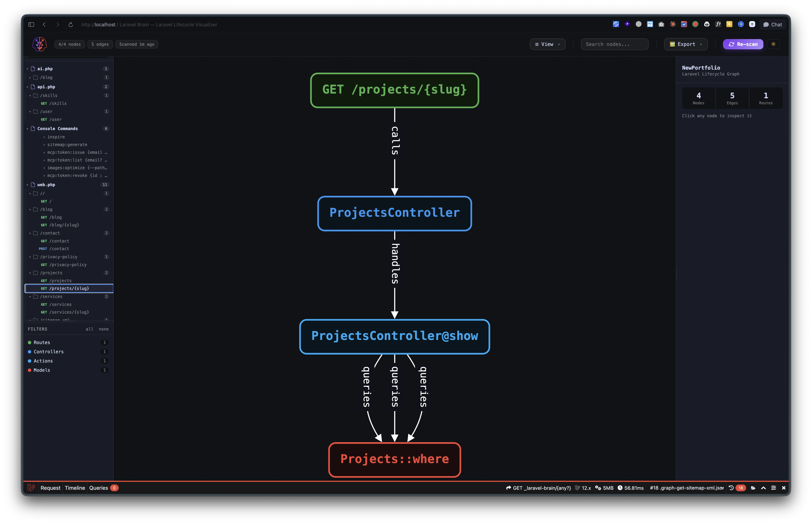Viewport: 812px width, 524px height.
Task: Click the ProjectsController@show action node
Action: click(395, 337)
